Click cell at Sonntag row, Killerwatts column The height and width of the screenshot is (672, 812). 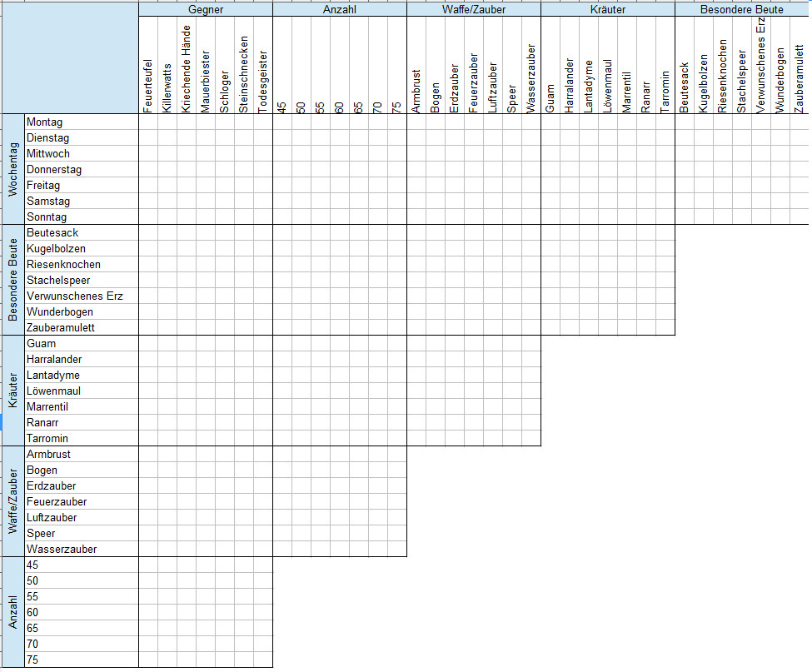167,217
